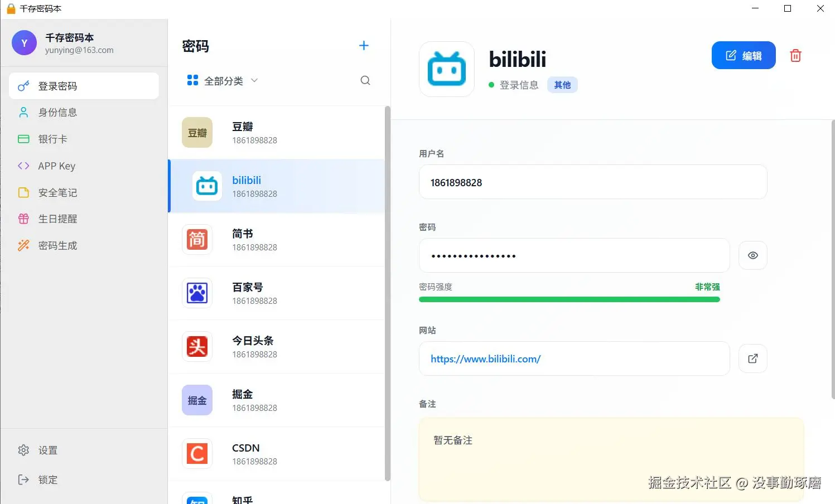Image resolution: width=835 pixels, height=504 pixels.
Task: Open the 身份信息 section in sidebar
Action: [x=57, y=112]
